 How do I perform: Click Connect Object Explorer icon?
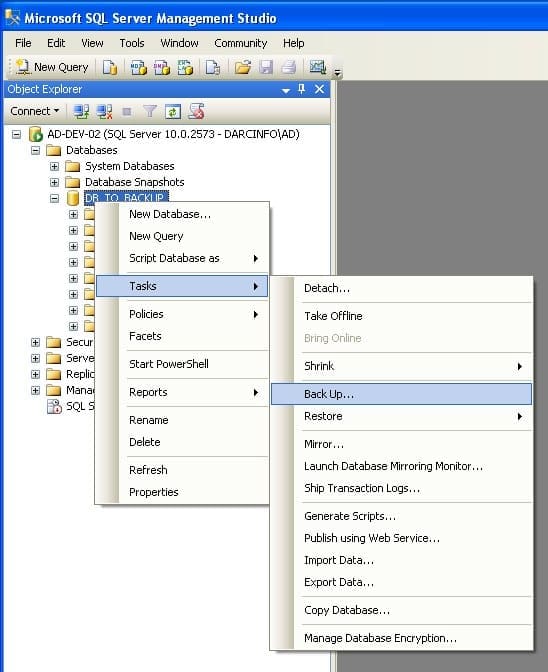[81, 112]
